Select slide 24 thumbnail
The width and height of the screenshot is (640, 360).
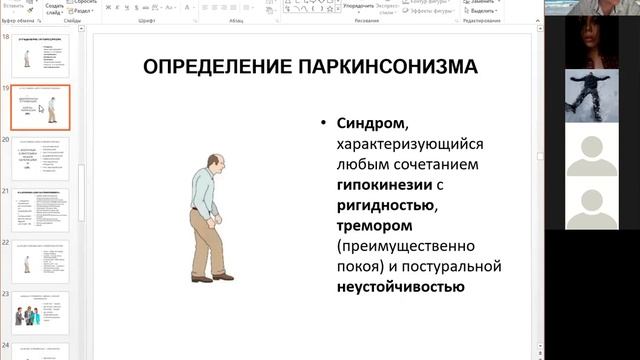click(40, 351)
